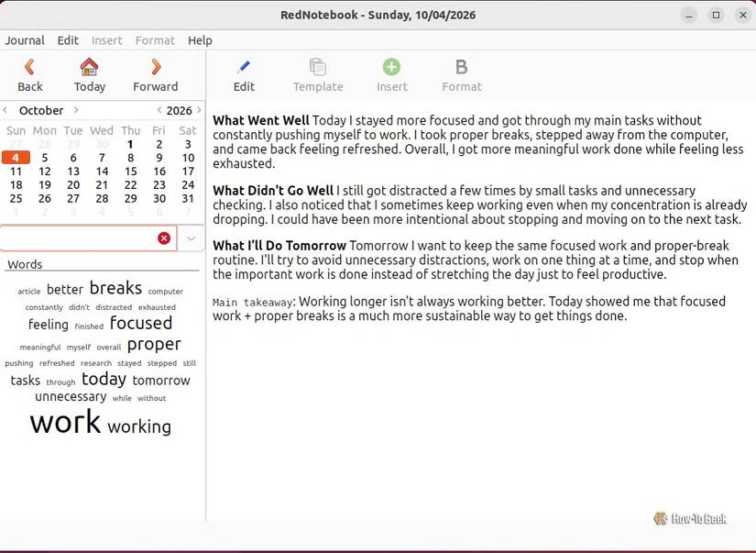Click 'unnecessary' in the word cloud
The height and width of the screenshot is (553, 756).
point(71,397)
